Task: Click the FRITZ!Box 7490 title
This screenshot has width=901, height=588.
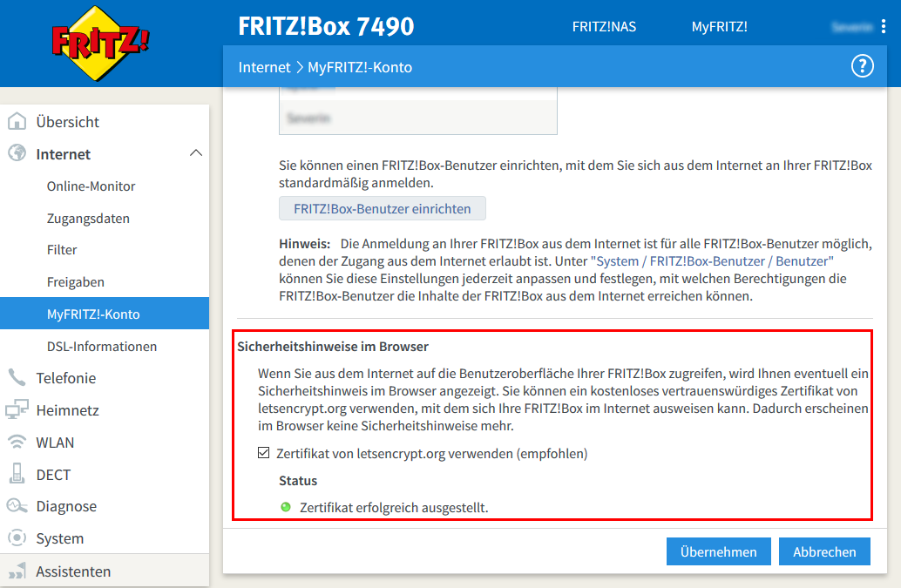Action: click(326, 26)
